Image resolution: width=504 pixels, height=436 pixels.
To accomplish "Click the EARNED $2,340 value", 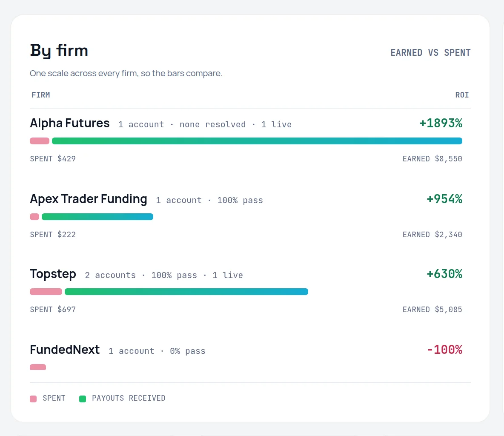I will click(x=432, y=235).
